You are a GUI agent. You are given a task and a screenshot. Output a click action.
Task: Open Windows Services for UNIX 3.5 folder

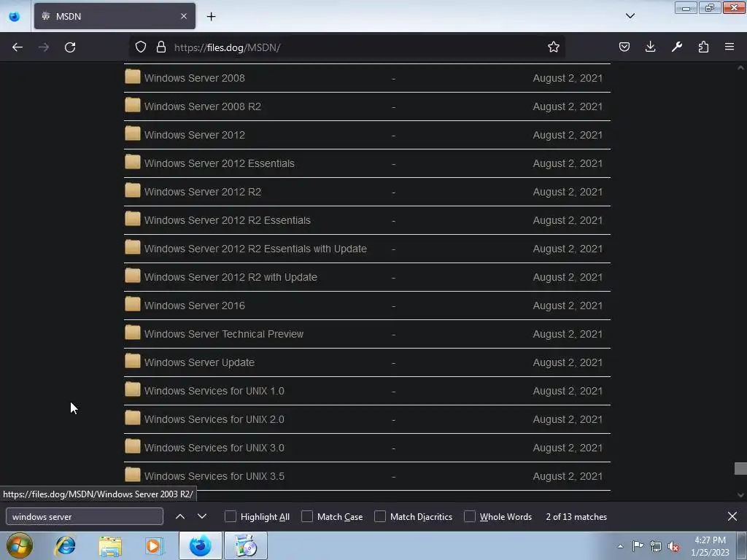coord(214,476)
